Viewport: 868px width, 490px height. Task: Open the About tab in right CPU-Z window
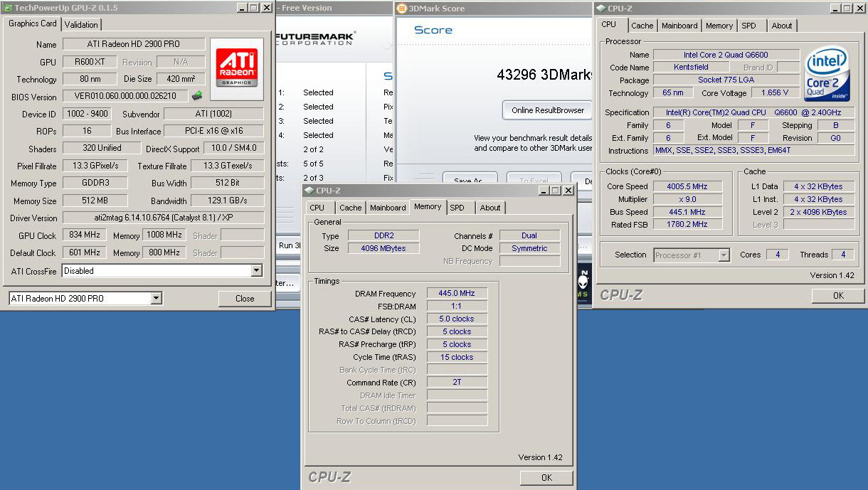coord(782,26)
